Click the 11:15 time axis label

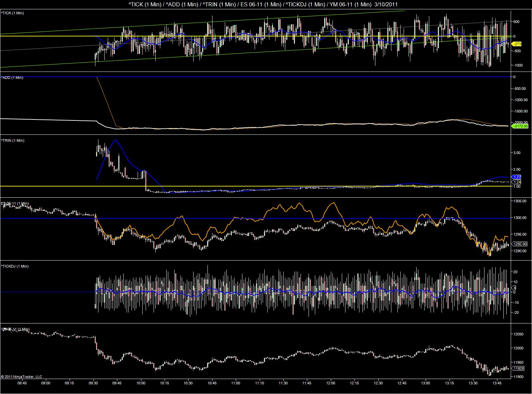(260, 383)
